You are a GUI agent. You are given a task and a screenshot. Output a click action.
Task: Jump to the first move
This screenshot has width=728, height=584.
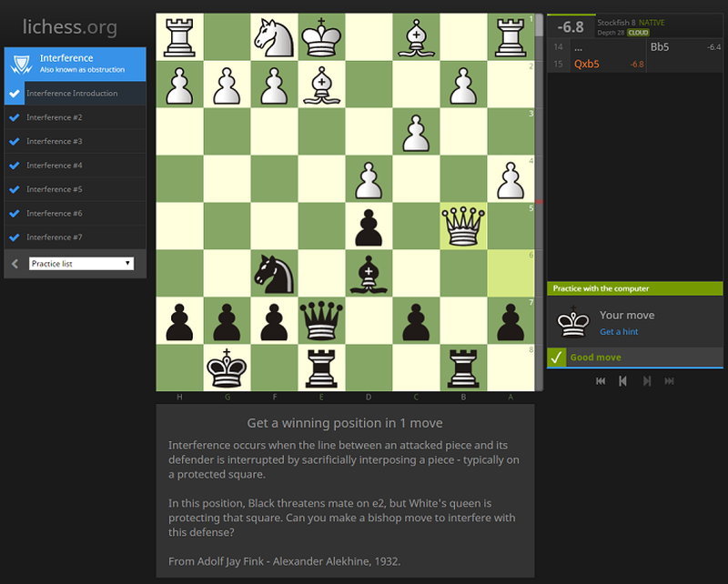tap(601, 381)
